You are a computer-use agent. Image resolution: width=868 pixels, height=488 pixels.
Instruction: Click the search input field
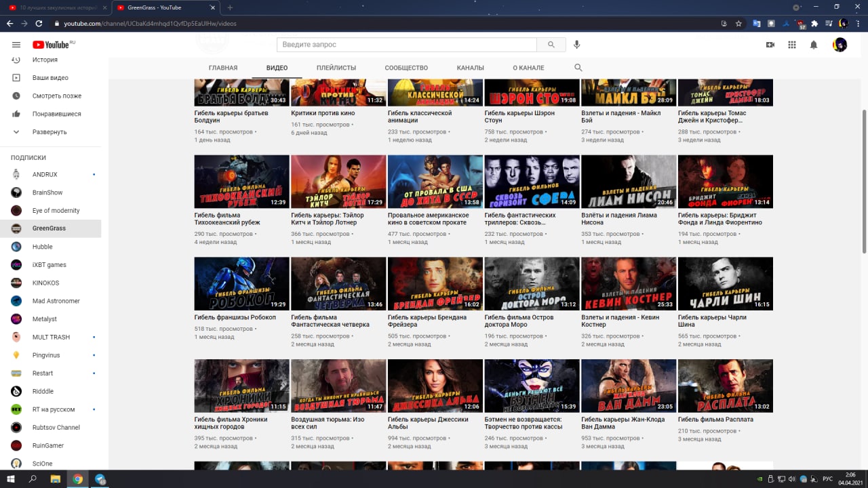tap(407, 45)
